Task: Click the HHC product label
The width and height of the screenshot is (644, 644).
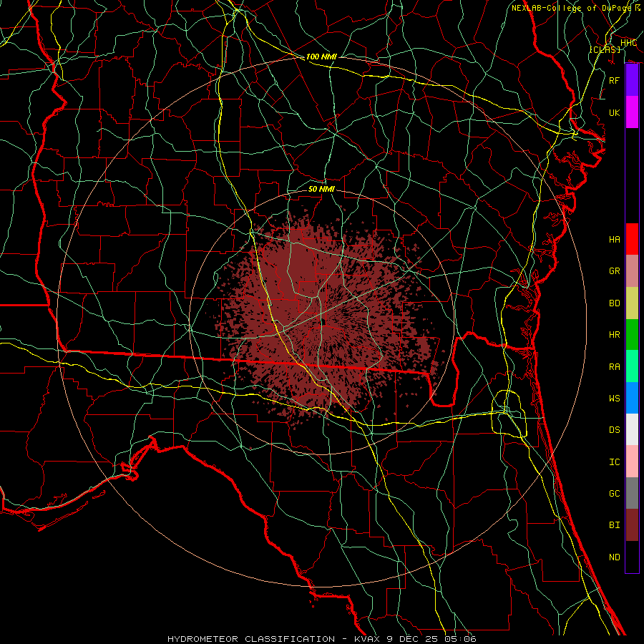Action: [x=628, y=42]
